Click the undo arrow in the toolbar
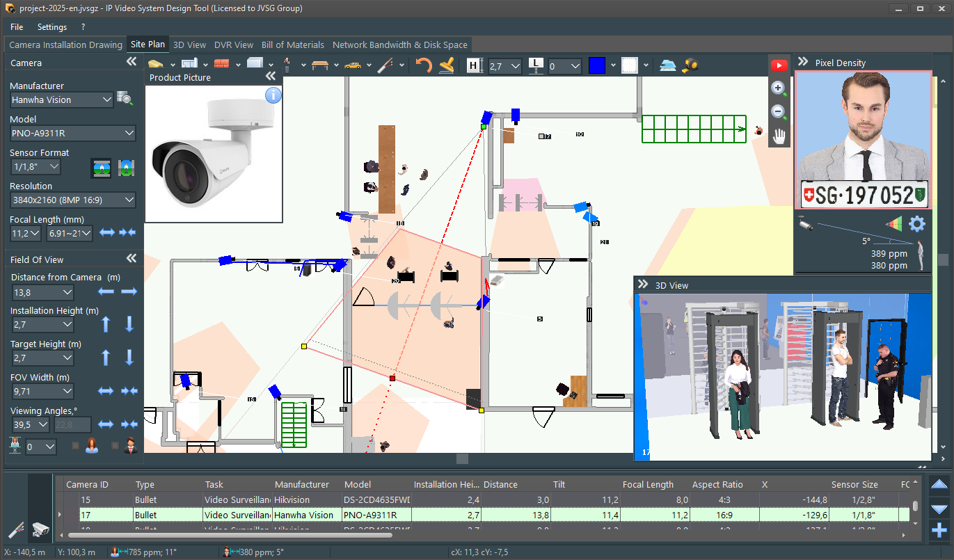Viewport: 954px width, 560px height. [423, 65]
